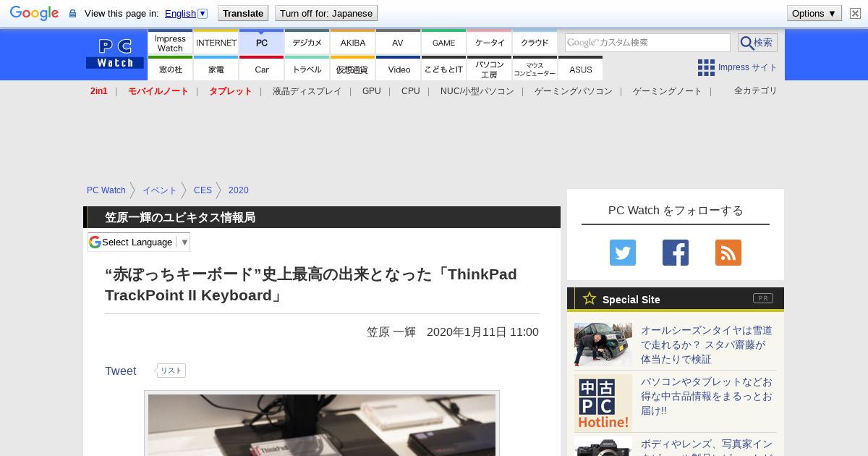Open the 家電 tab
Screen dimensions: 868x456
(216, 69)
